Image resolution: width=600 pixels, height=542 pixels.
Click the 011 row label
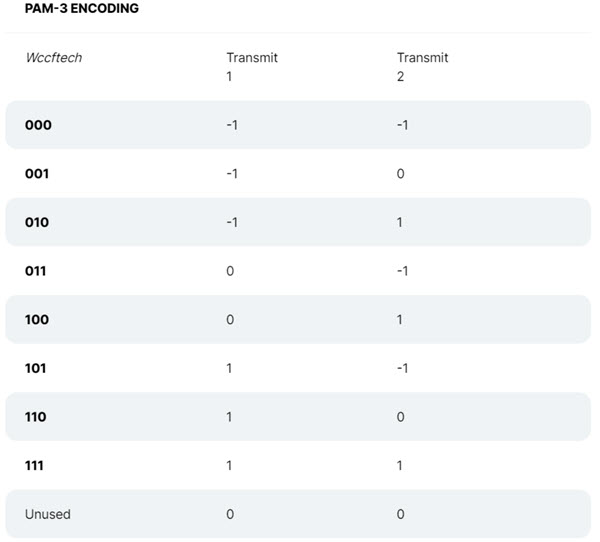pos(35,271)
